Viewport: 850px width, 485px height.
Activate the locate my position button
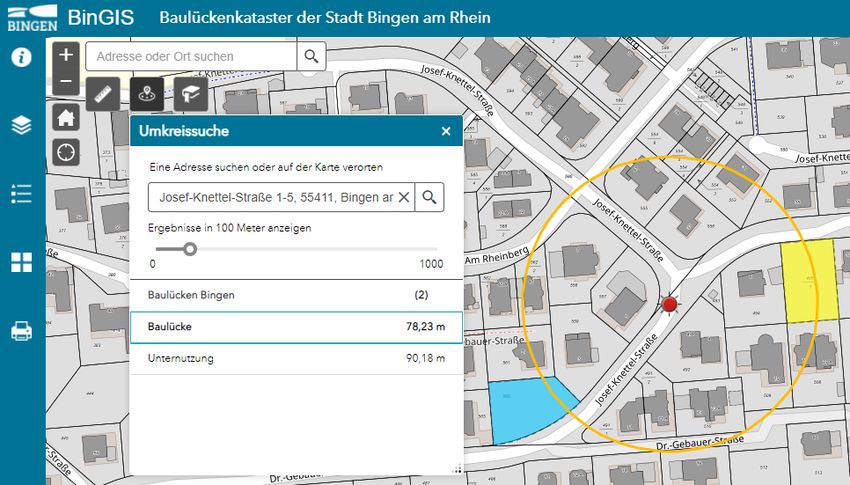pos(66,152)
